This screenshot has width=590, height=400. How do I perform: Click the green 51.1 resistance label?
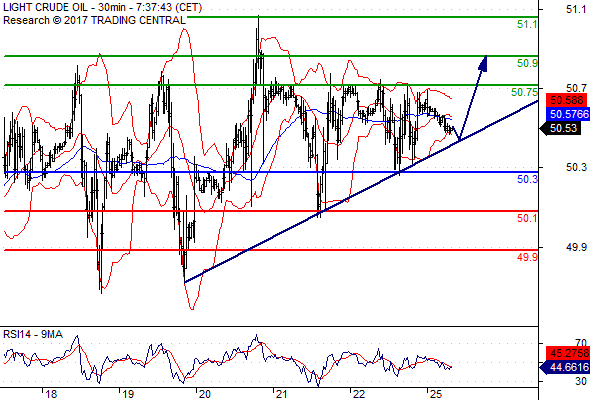527,24
